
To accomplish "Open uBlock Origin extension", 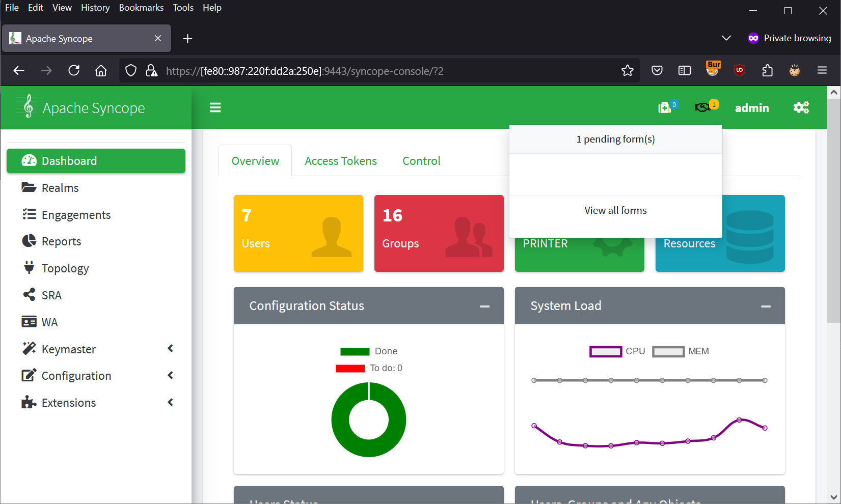I will 740,70.
